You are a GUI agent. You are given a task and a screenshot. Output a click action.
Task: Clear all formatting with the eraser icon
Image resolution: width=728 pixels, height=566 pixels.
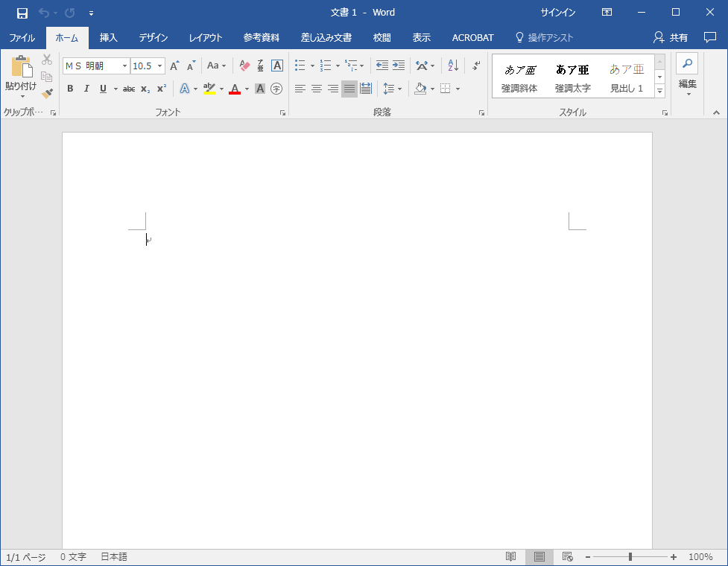click(244, 66)
